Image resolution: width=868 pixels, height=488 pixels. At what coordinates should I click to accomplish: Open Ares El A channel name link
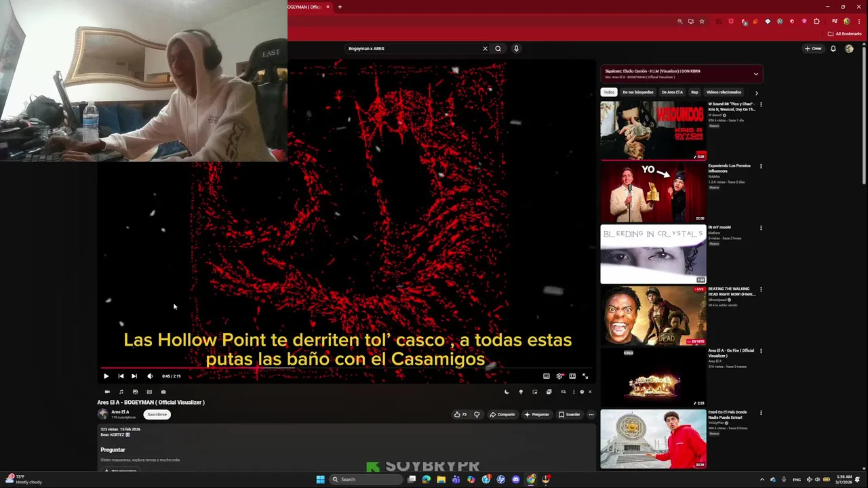120,411
